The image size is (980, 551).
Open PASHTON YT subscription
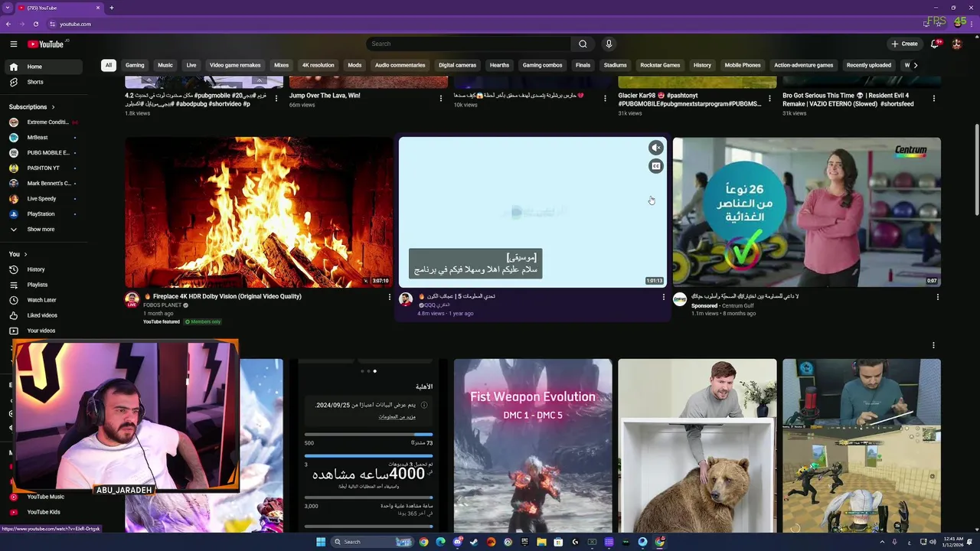43,168
